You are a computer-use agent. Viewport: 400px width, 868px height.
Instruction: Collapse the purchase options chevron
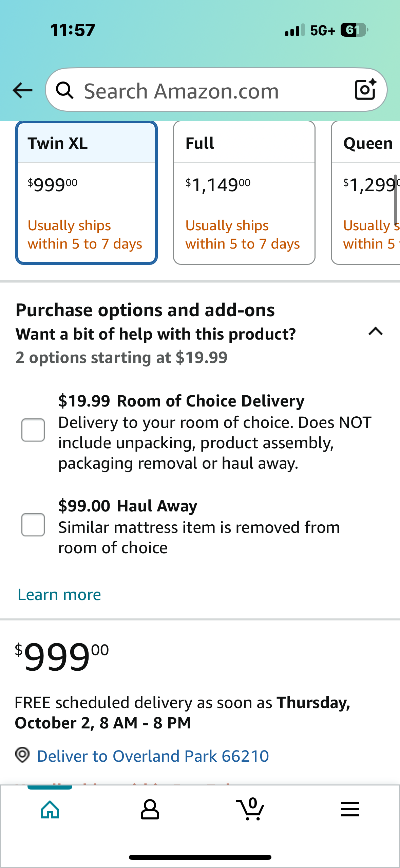(375, 331)
